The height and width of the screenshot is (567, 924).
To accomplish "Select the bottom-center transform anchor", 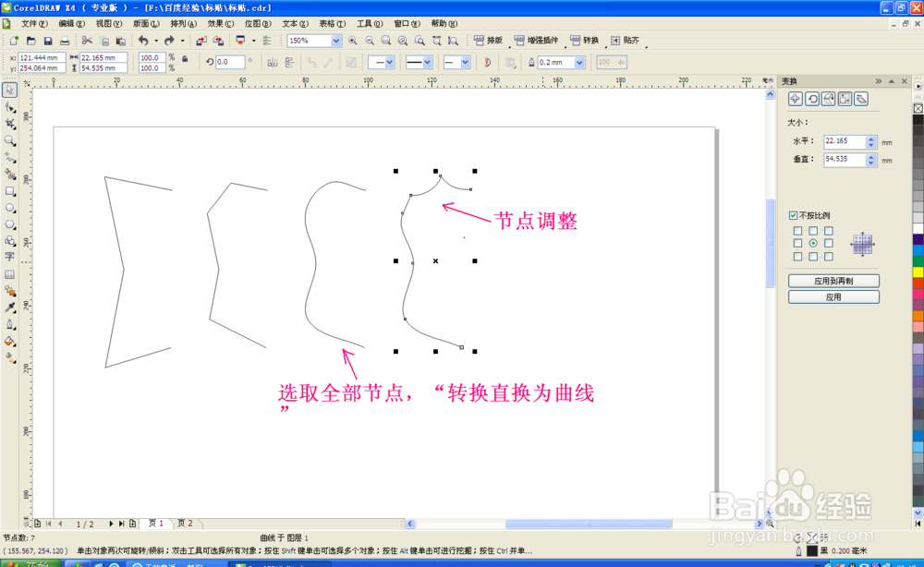I will click(x=813, y=256).
